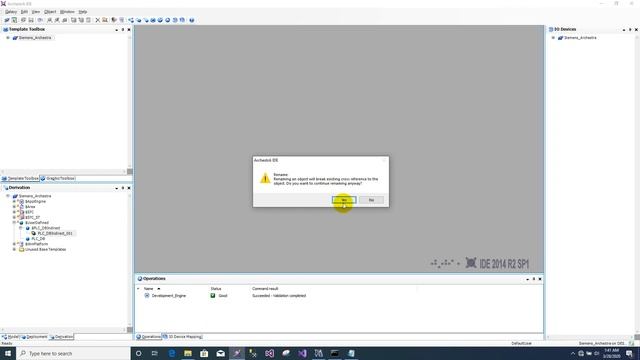
Task: Switch to the Model view tab
Action: [x=10, y=337]
